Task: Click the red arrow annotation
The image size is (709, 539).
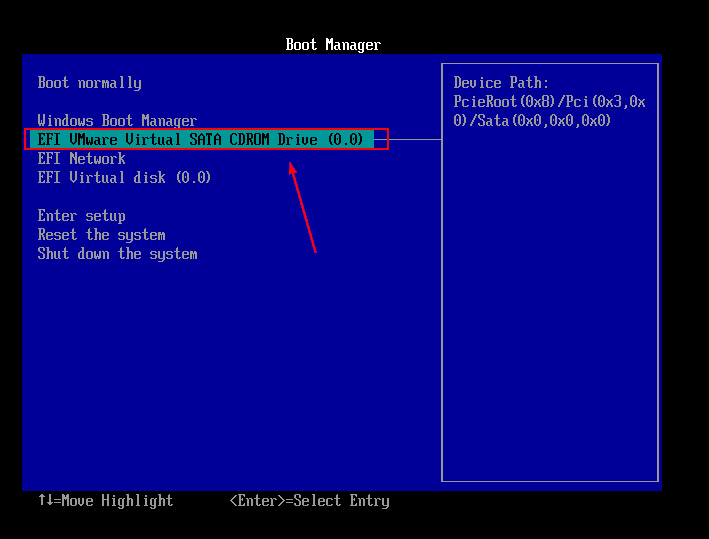Action: [x=303, y=210]
